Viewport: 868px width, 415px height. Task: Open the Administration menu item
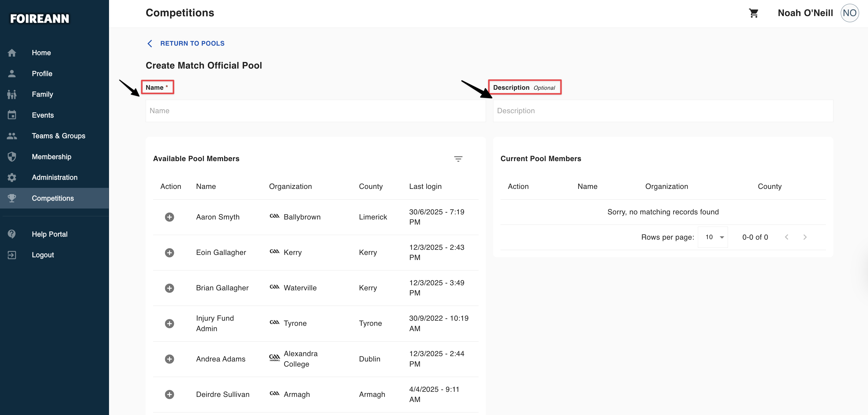tap(54, 177)
